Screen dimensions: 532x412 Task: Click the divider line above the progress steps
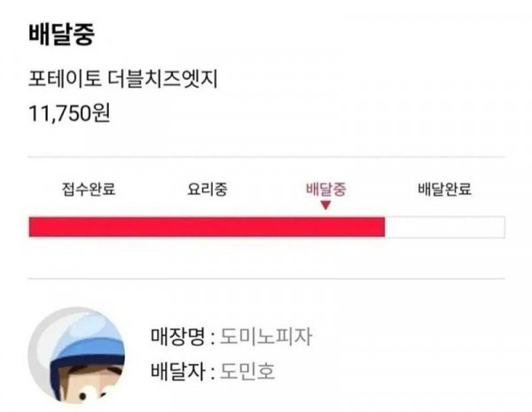266,158
